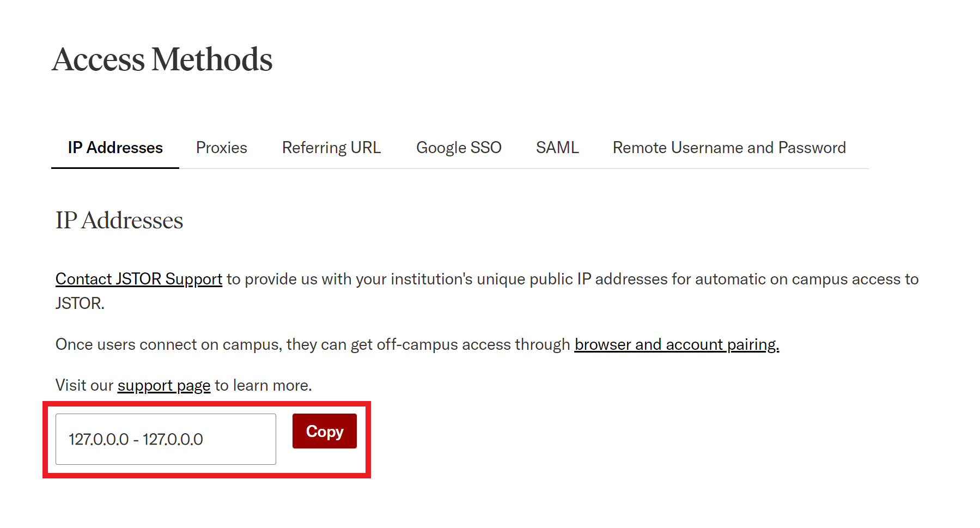The height and width of the screenshot is (528, 980).
Task: Click the text "to learn more."
Action: coord(263,385)
